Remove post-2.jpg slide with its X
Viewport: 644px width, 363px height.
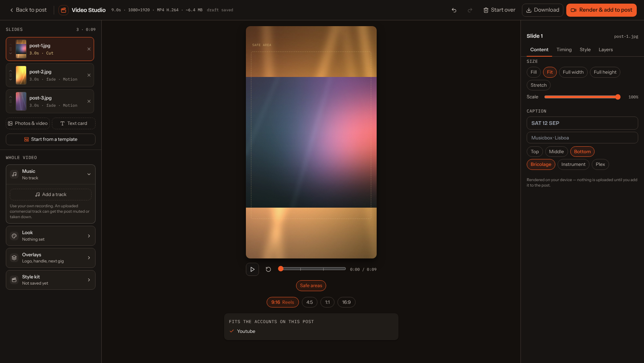tap(89, 75)
